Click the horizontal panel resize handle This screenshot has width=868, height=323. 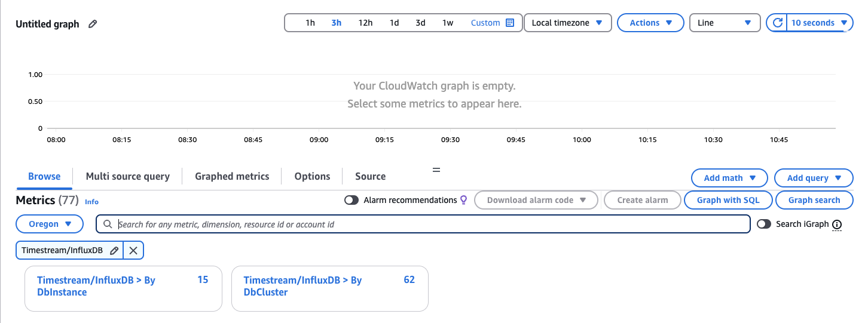click(x=436, y=170)
